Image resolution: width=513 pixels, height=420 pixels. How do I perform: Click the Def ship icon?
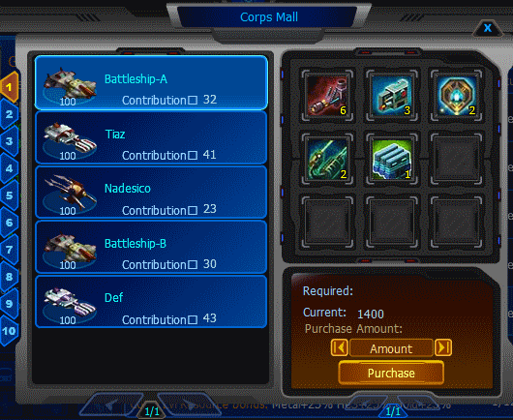click(x=70, y=305)
